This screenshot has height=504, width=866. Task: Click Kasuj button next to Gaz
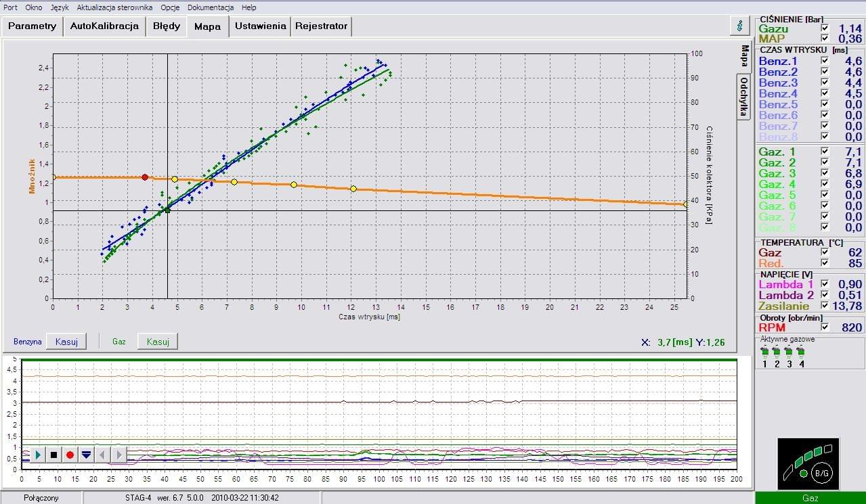[158, 342]
